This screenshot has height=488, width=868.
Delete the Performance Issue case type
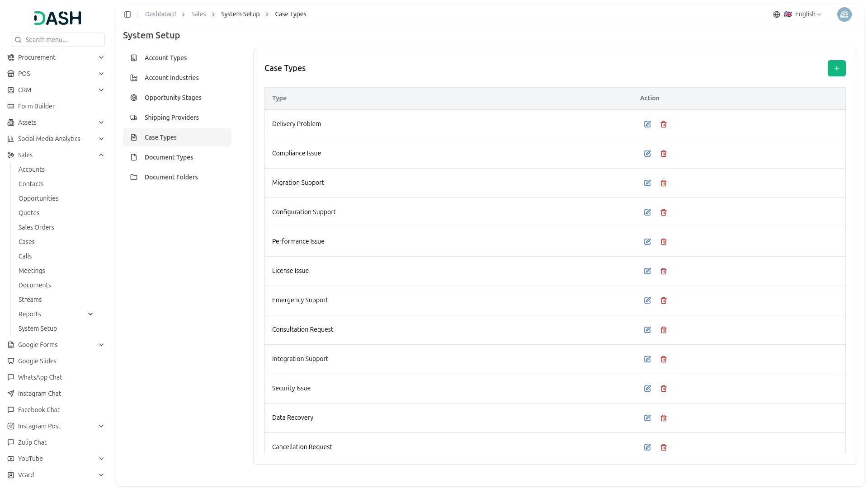coord(664,242)
